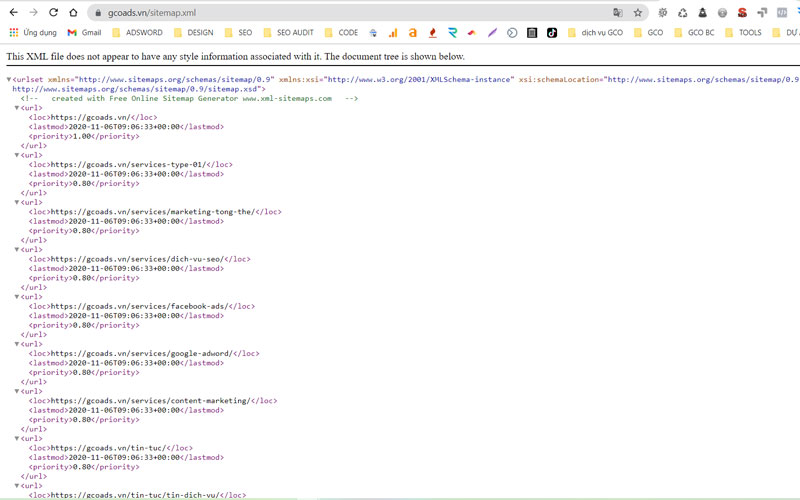The height and width of the screenshot is (500, 800).
Task: Reload the sitemap page
Action: pyautogui.click(x=54, y=12)
